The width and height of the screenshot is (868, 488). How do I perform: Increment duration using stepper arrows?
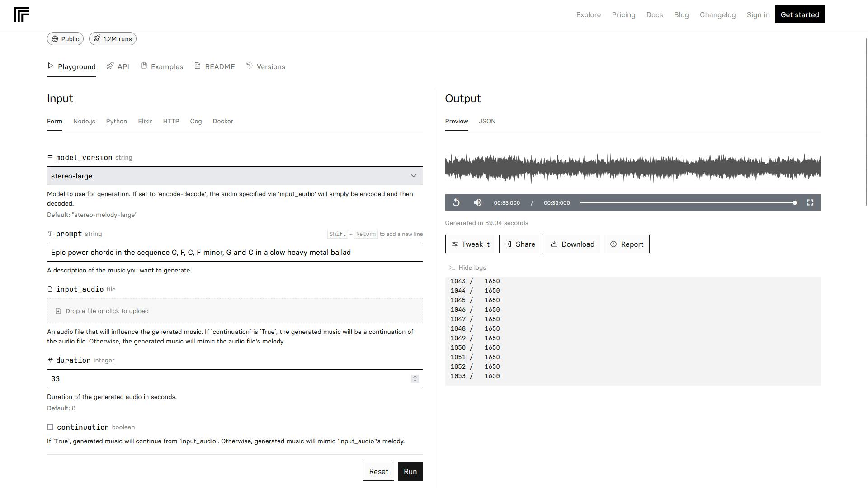415,376
